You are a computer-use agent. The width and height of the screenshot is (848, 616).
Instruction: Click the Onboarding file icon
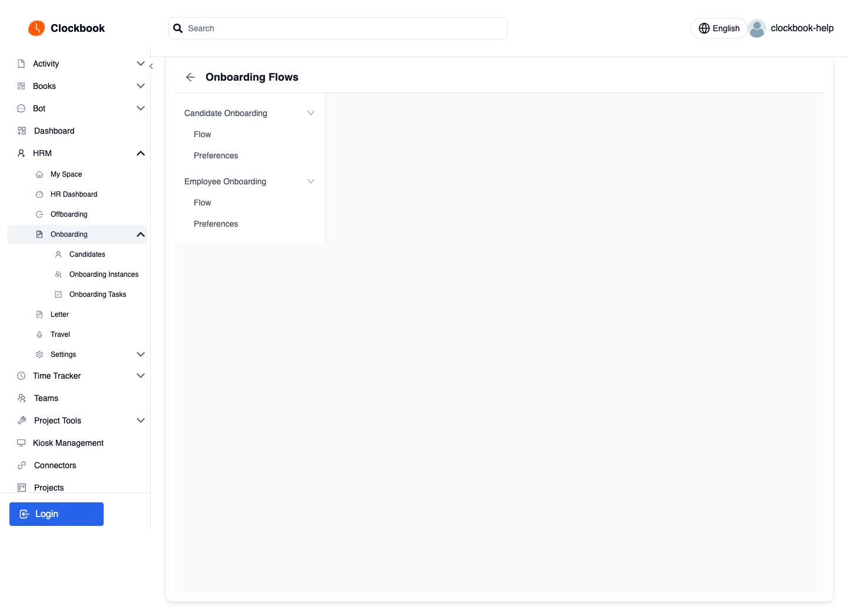coord(39,234)
